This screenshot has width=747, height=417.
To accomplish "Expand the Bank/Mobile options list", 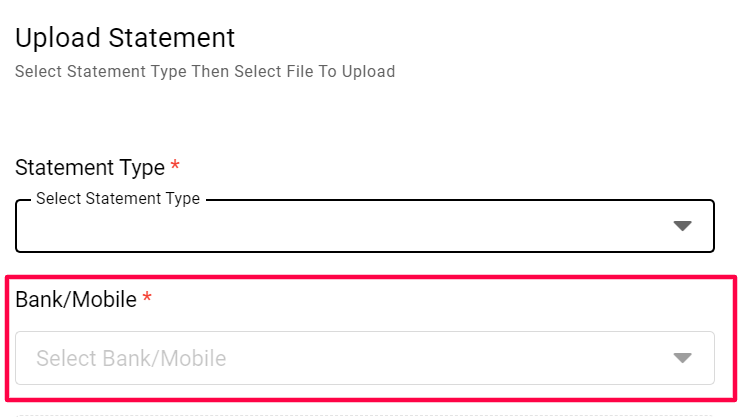I will [682, 358].
